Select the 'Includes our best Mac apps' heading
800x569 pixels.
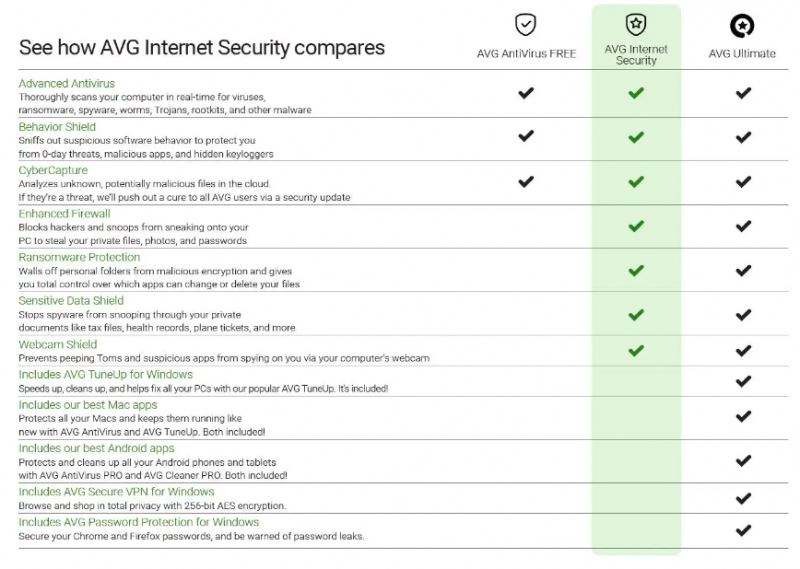[88, 404]
